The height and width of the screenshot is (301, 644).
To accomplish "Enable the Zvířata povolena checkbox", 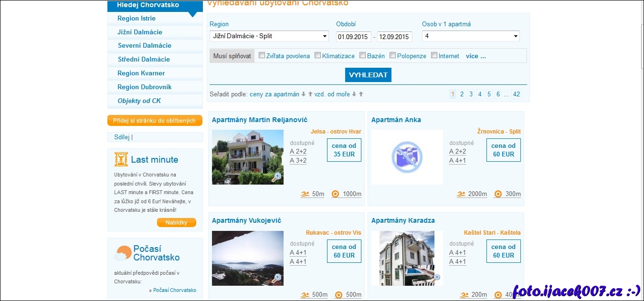I will click(x=262, y=55).
